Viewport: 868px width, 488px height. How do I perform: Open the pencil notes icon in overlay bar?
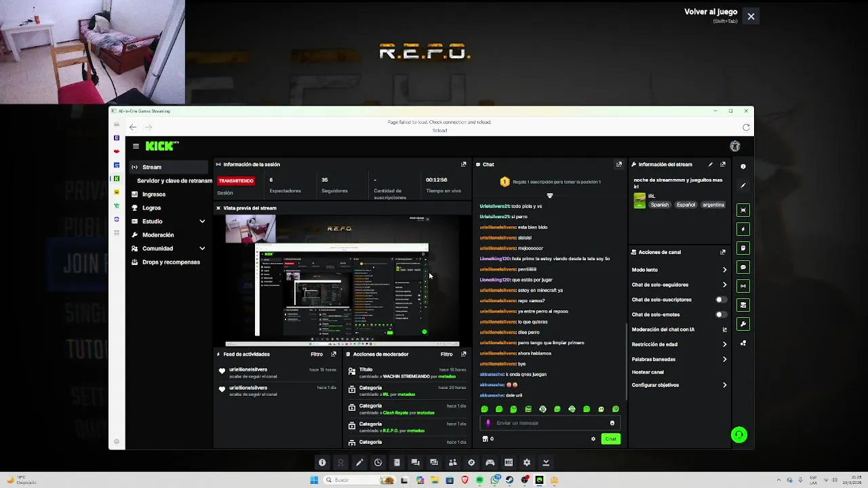[x=359, y=462]
